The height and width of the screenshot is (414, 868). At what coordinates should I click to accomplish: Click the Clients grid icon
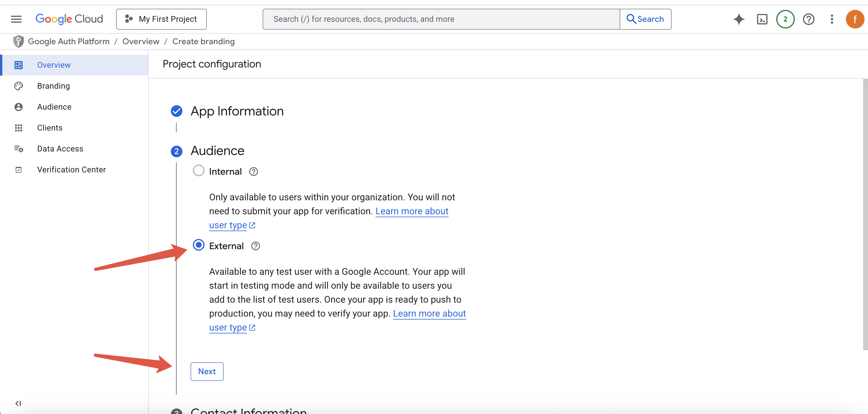coord(19,128)
